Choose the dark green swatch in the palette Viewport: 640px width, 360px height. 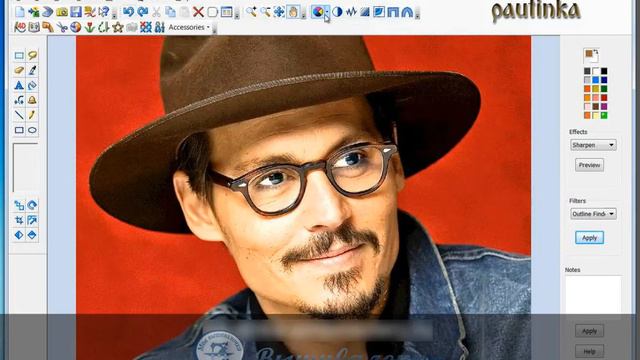point(604,89)
